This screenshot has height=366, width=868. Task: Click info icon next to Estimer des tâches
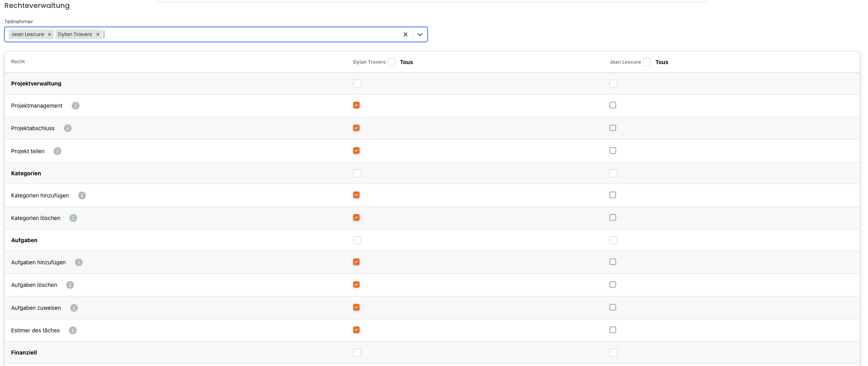[x=73, y=330]
